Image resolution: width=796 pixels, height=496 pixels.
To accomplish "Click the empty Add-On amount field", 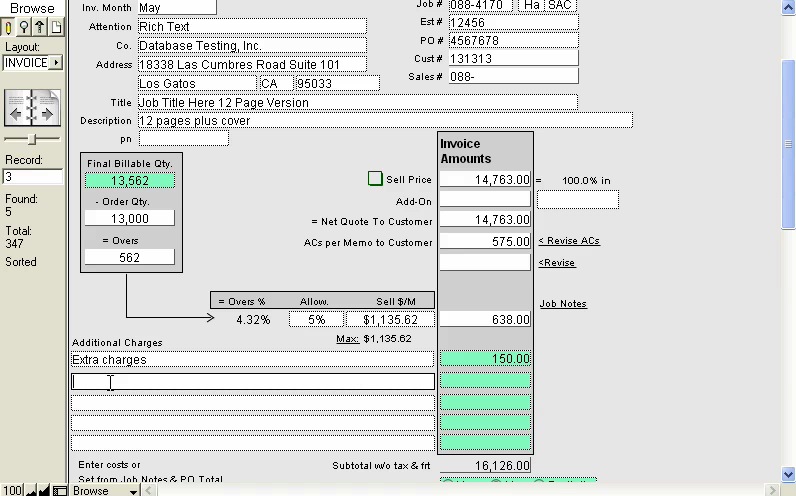I will coord(485,199).
